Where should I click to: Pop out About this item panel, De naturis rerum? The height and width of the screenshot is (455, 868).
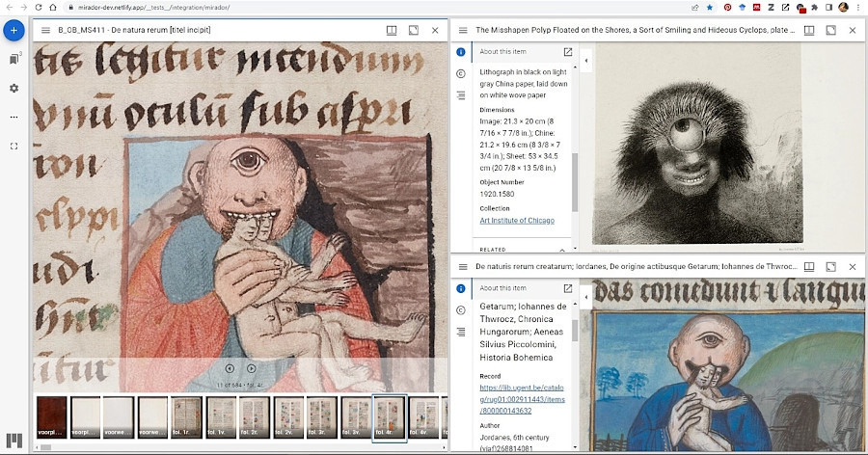tap(567, 288)
